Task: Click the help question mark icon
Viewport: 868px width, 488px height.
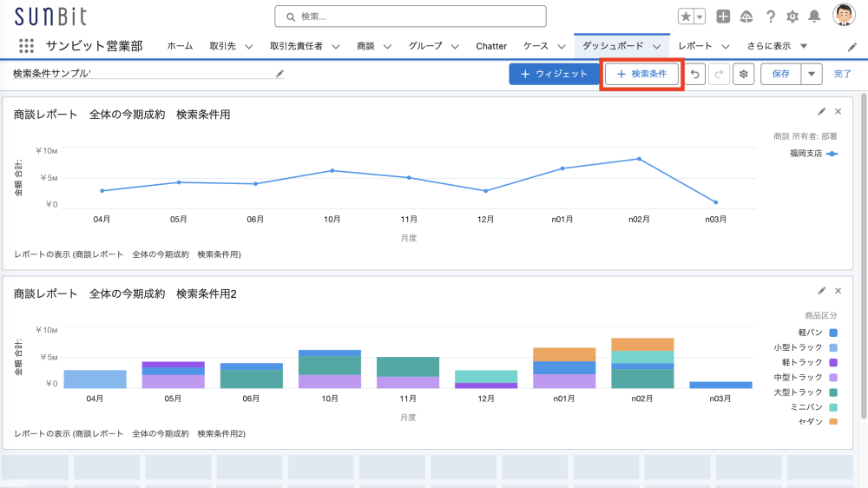Action: [x=770, y=16]
